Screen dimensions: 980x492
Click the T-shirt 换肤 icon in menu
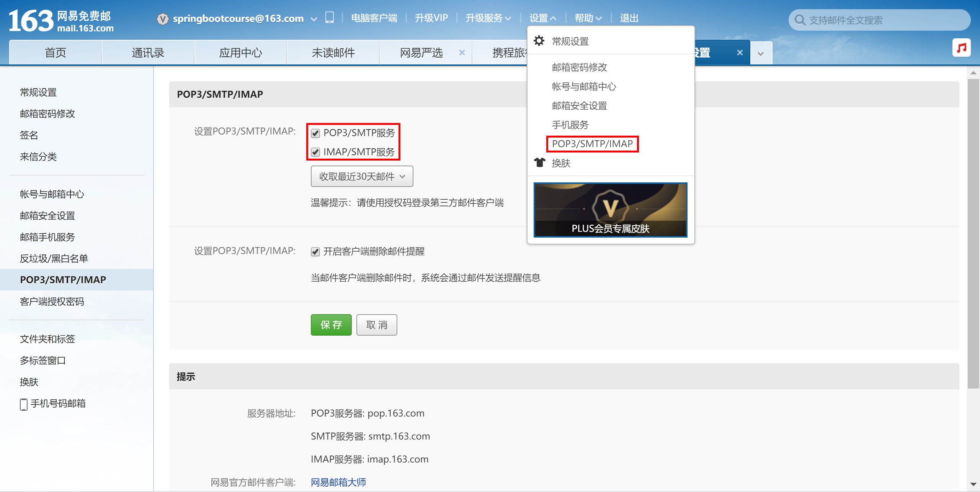click(540, 163)
